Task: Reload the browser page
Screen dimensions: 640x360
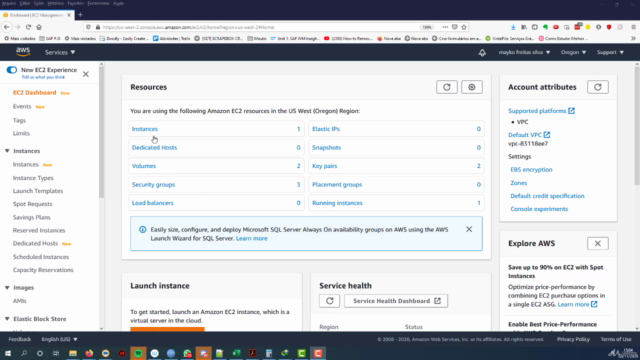Action: tap(28, 27)
